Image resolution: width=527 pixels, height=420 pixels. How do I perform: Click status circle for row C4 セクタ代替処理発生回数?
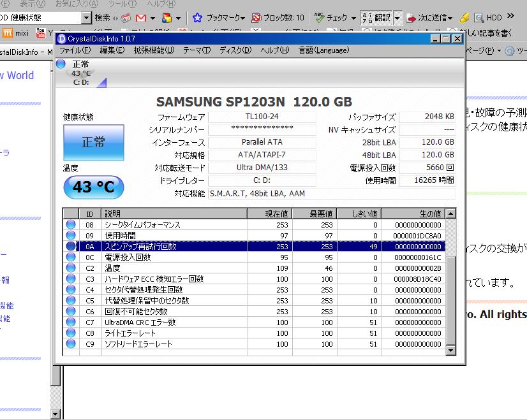[x=71, y=289]
